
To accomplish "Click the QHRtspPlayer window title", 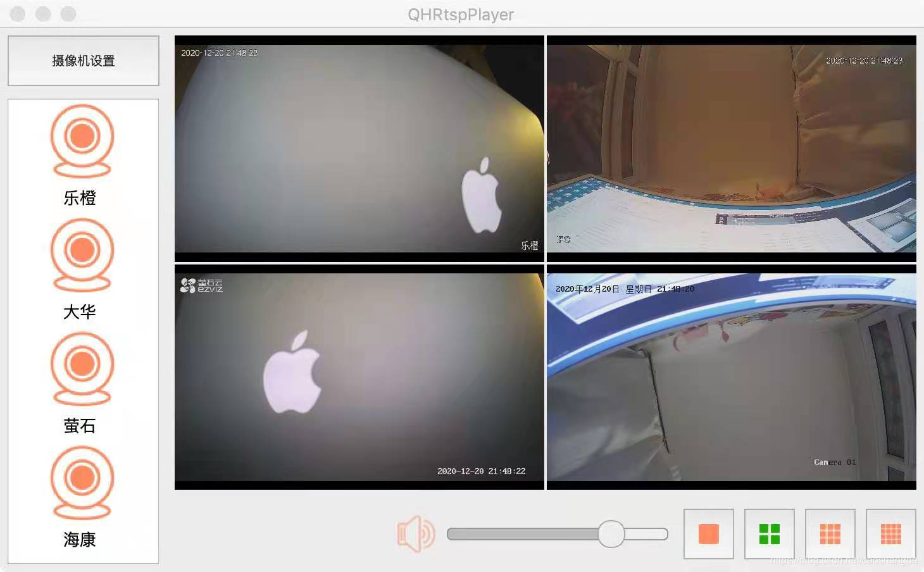I will (461, 14).
